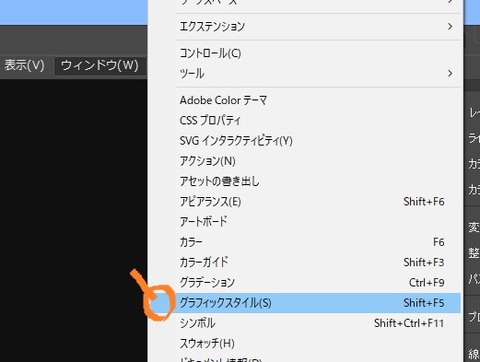Image resolution: width=480 pixels, height=362 pixels.
Task: Expand the エクステンション submenu arrow
Action: [x=450, y=26]
